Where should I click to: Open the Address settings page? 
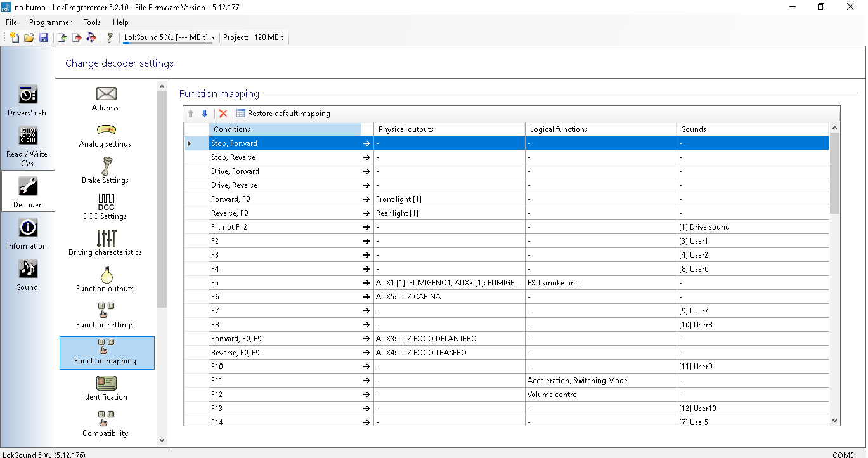click(106, 99)
